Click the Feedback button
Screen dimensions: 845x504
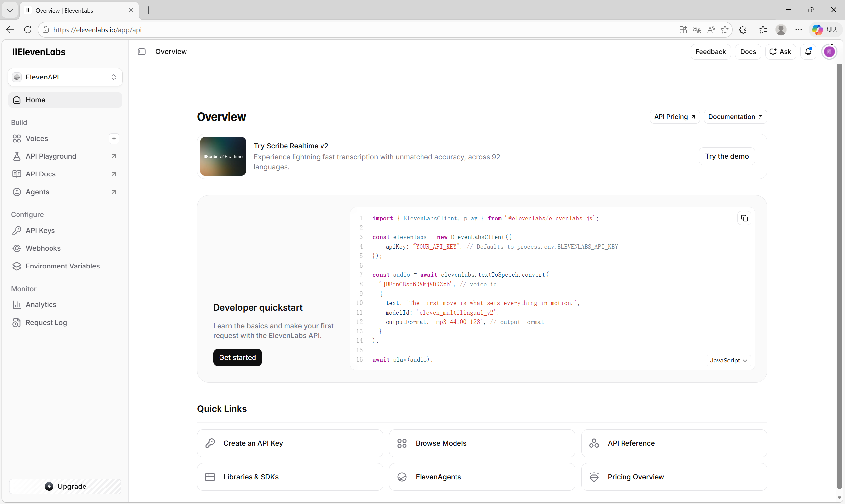710,52
